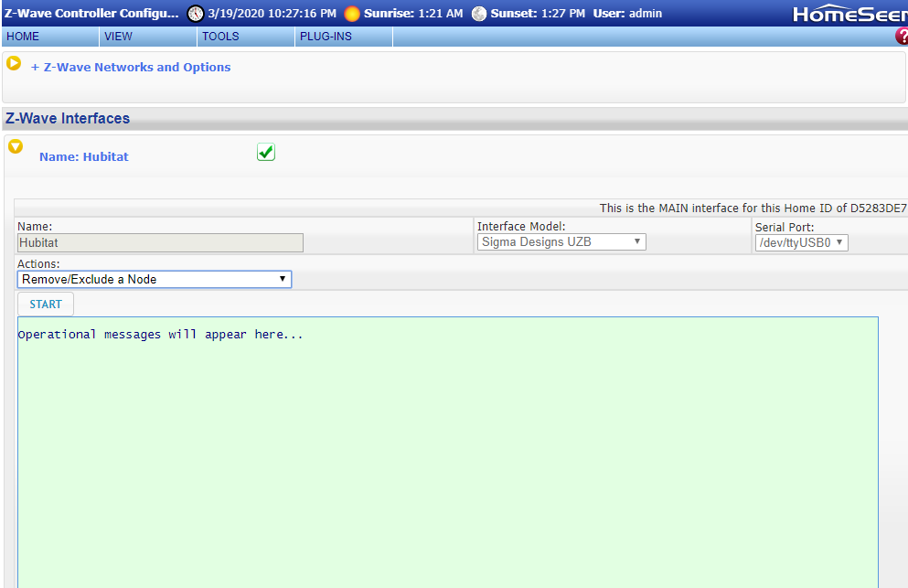Screen dimensions: 908x588
Task: Click the Sunset: 1:27 PM text
Action: (538, 14)
